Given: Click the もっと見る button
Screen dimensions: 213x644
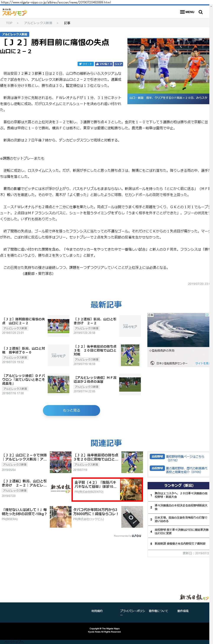Looking at the screenshot, I should click(72, 410).
